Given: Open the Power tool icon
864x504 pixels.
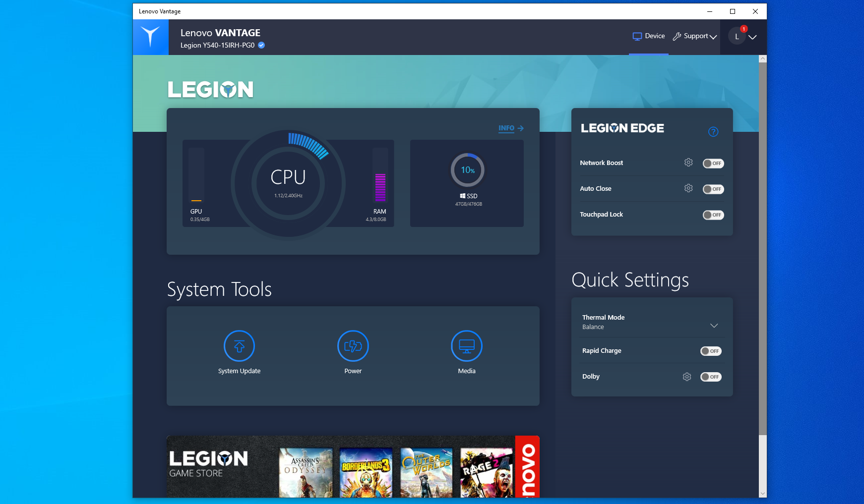Looking at the screenshot, I should point(353,346).
